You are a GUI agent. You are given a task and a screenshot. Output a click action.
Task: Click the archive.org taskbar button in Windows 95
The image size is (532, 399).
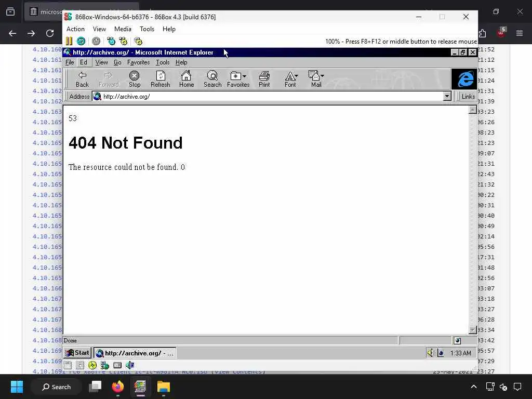pos(135,353)
